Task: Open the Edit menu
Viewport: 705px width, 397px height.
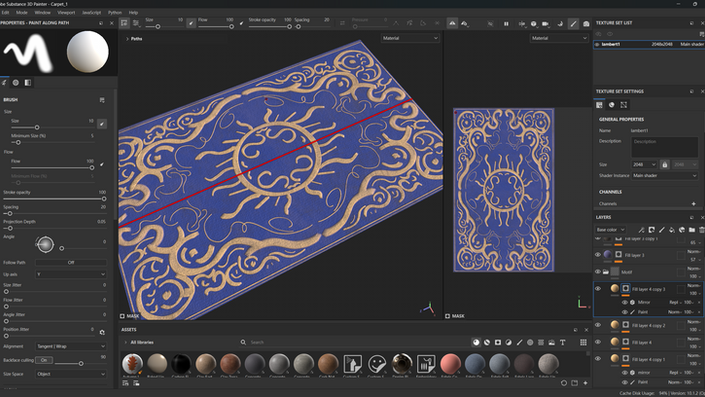Action: tap(5, 13)
